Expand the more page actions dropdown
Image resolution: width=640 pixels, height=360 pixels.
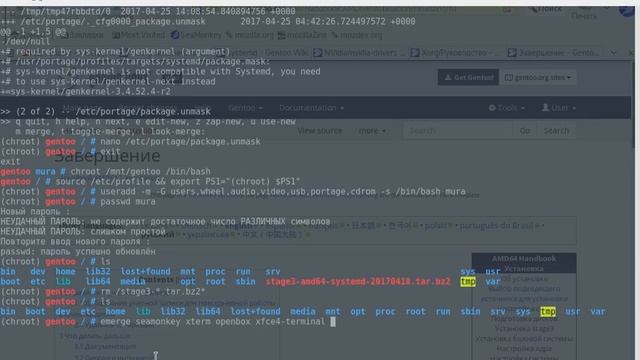[372, 131]
